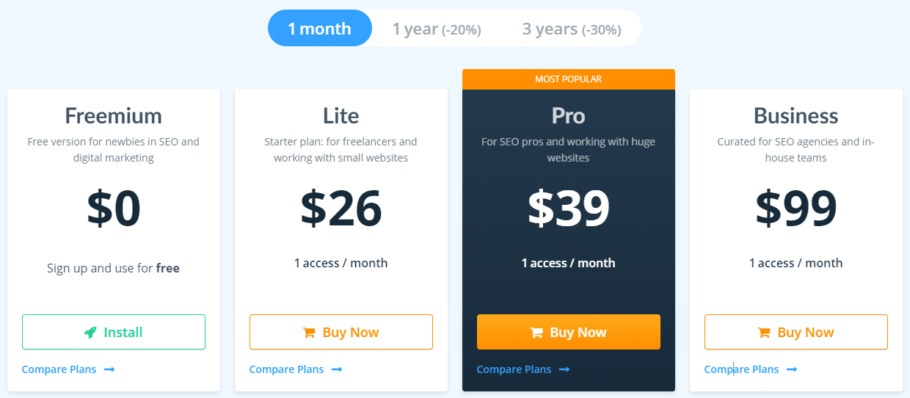Click the cart icon in Pro plan
910x398 pixels.
click(536, 332)
